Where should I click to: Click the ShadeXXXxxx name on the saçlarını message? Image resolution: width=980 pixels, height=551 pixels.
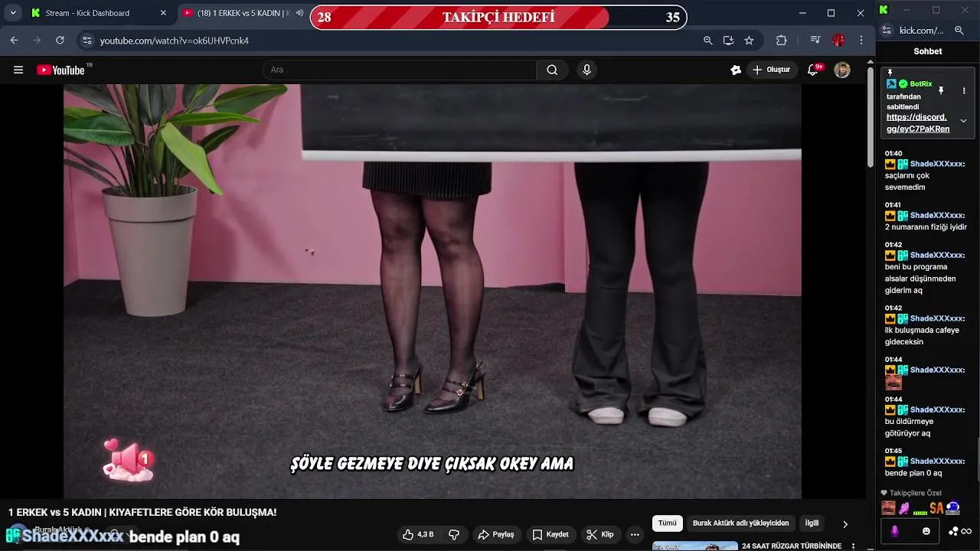937,164
